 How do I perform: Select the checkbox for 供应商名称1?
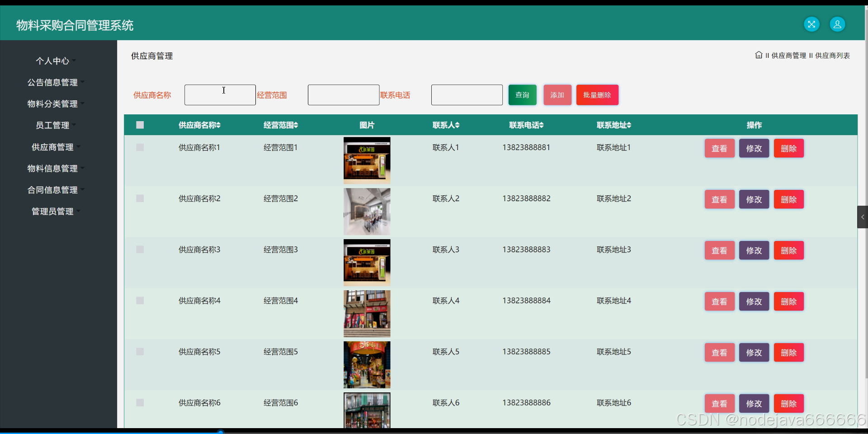(140, 147)
